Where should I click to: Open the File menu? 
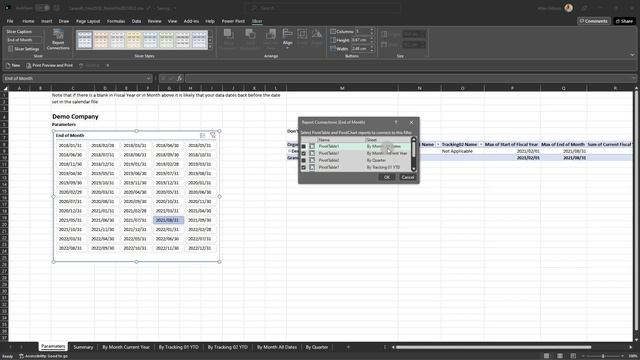pos(10,21)
